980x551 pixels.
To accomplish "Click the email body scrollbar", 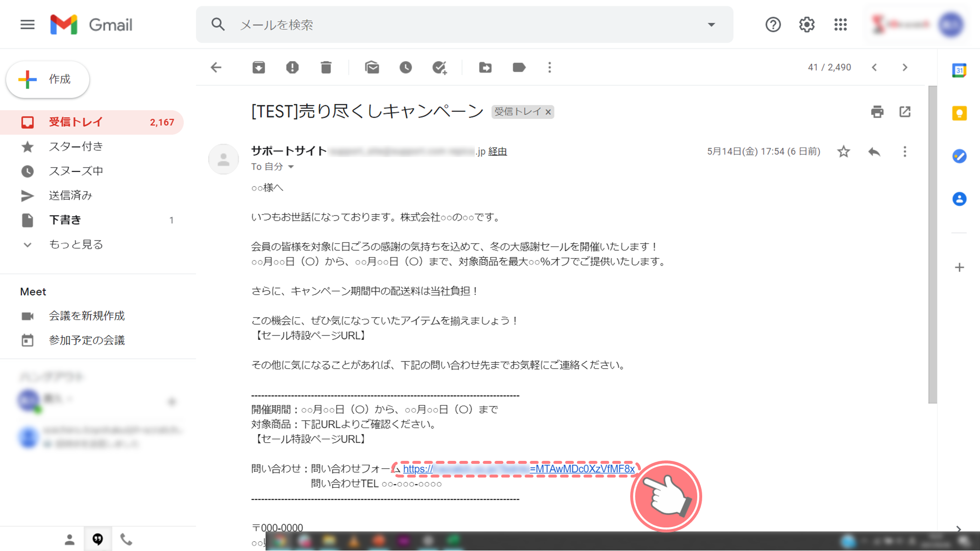I will tap(932, 244).
